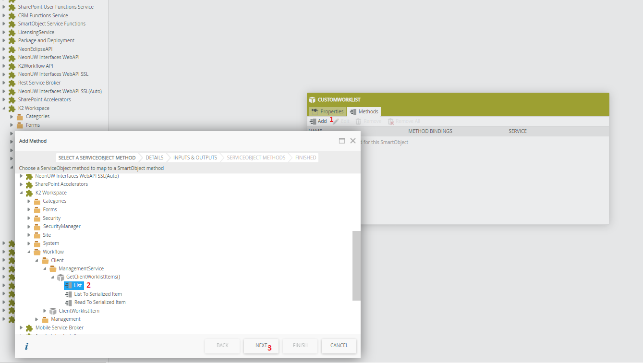Open the Methods tab
Viewport: 643px width, 364px height.
[x=364, y=111]
